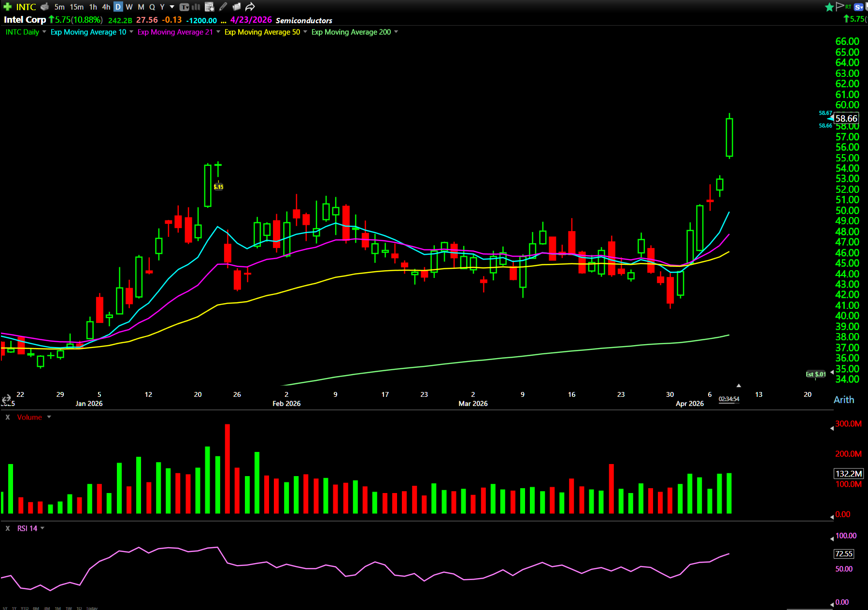Viewport: 868px width, 610px height.
Task: Click the share arrow icon
Action: point(250,7)
